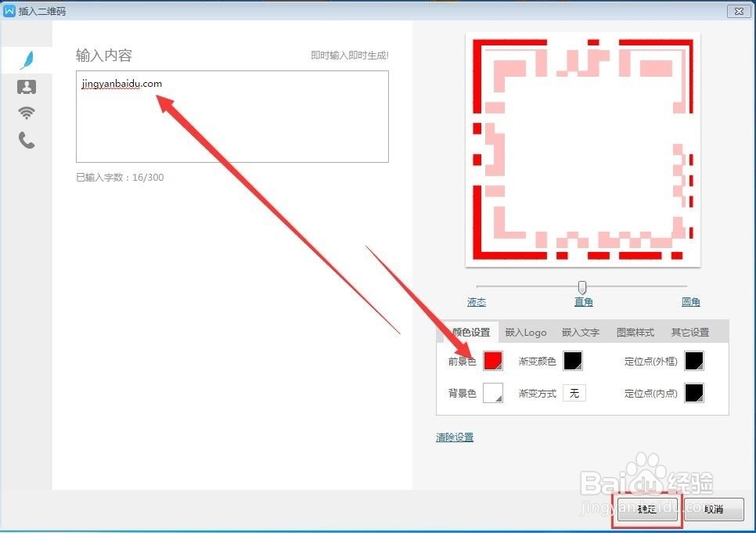Click the 已输入字数：16/300 counter text

pyautogui.click(x=120, y=178)
